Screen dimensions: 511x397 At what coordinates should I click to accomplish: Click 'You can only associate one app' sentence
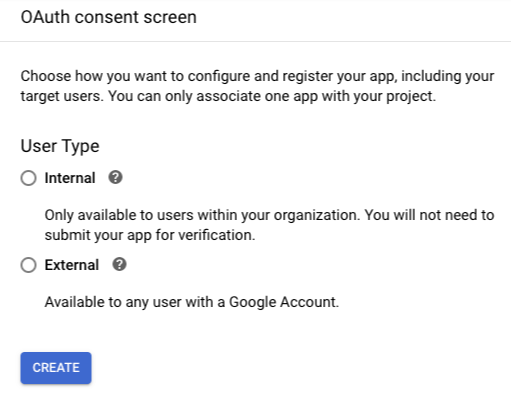tap(272, 96)
